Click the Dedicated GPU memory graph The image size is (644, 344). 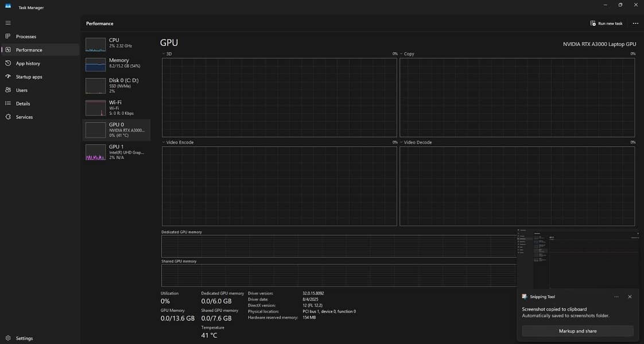coord(339,246)
